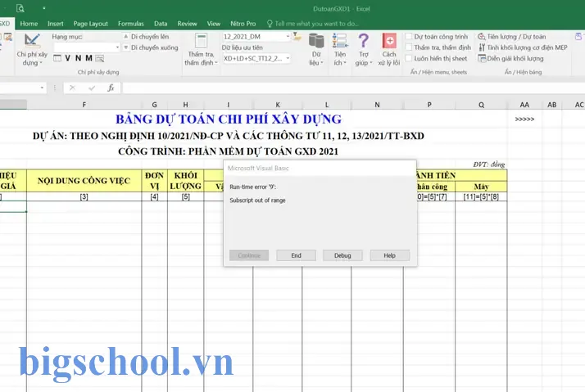
Task: Open the View tab
Action: point(213,24)
